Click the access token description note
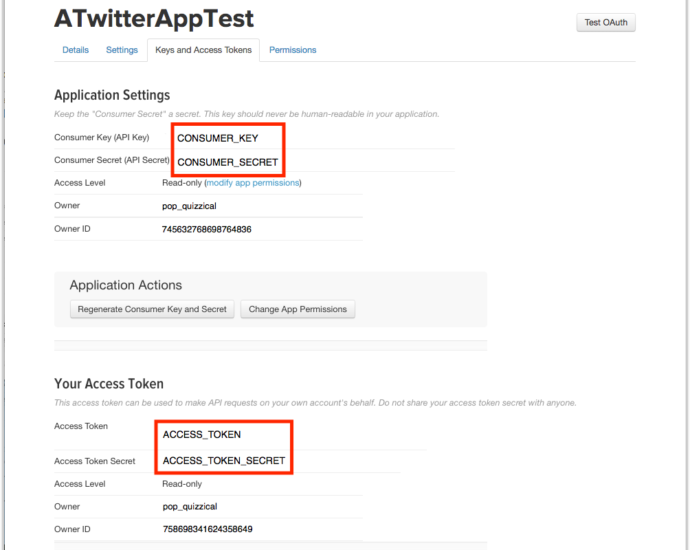 (x=315, y=403)
